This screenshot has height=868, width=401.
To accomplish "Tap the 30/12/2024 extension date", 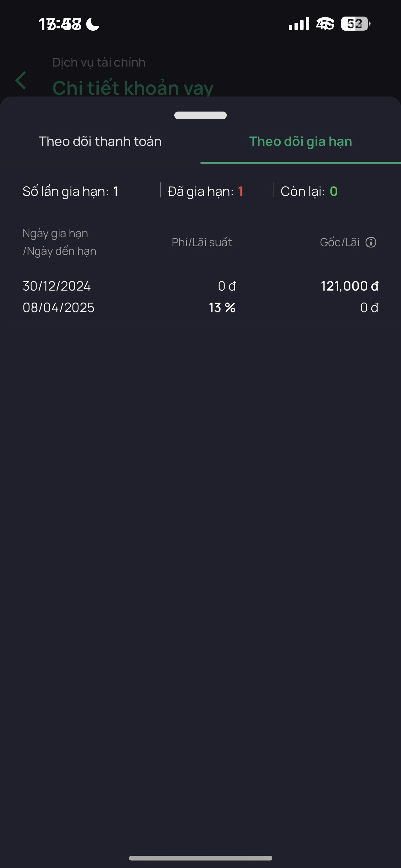I will click(x=57, y=286).
